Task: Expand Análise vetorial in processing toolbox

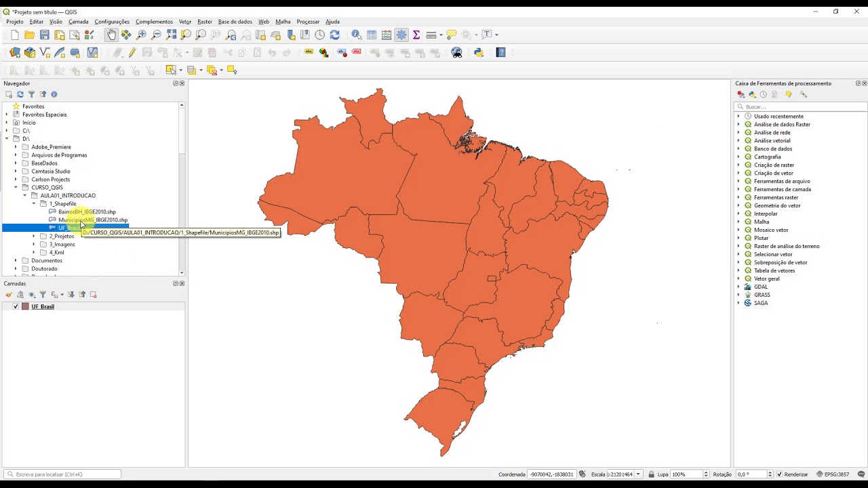Action: [x=739, y=141]
